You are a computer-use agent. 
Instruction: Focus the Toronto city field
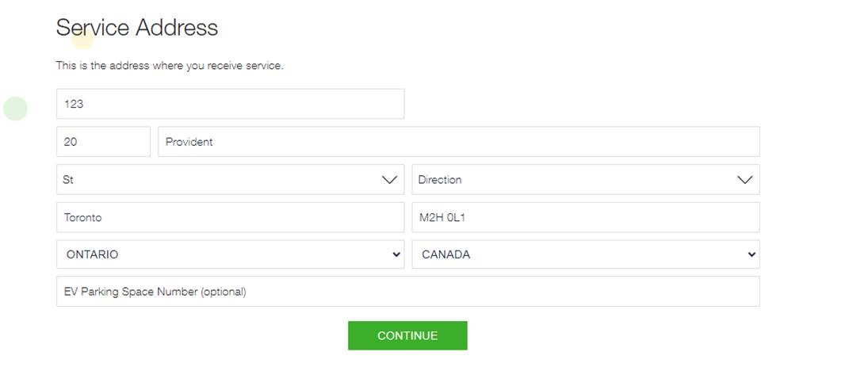[231, 217]
